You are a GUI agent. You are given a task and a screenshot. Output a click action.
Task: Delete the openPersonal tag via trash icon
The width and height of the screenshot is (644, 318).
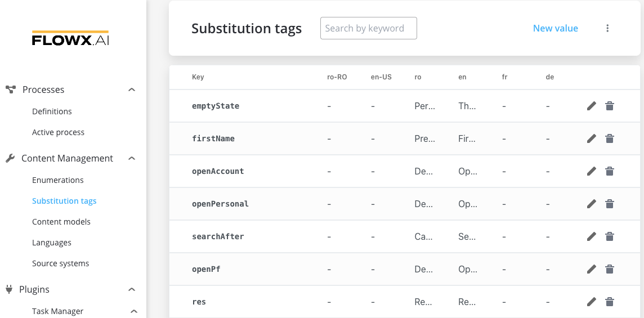click(x=610, y=204)
